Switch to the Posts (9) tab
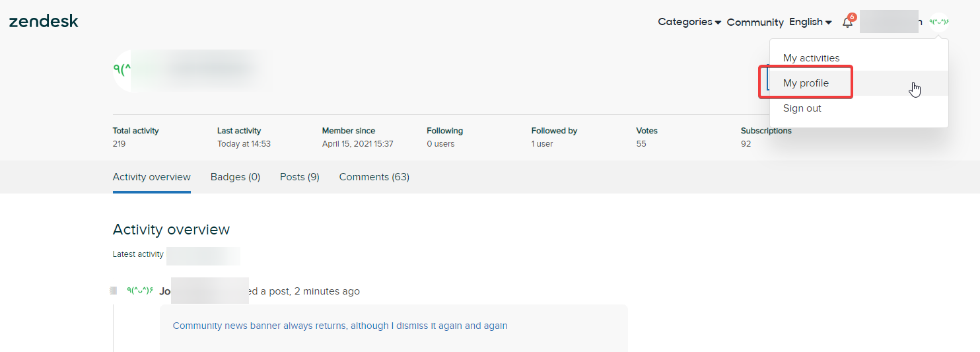The height and width of the screenshot is (352, 980). [x=299, y=177]
